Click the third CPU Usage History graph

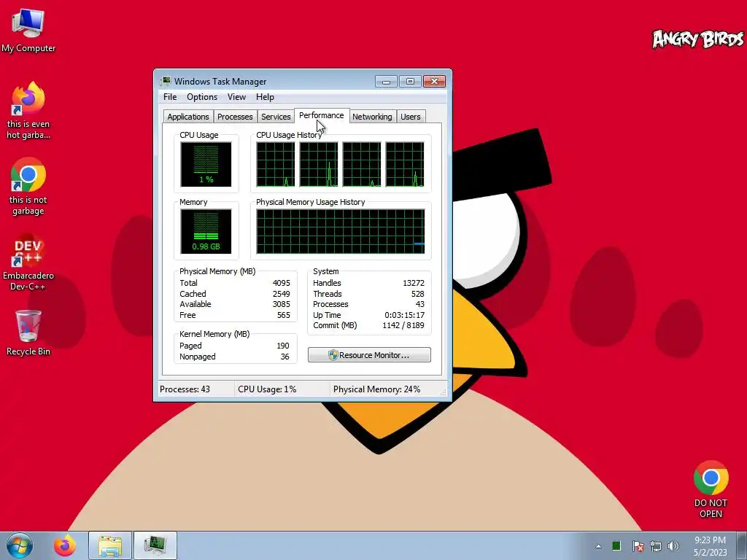click(x=362, y=164)
